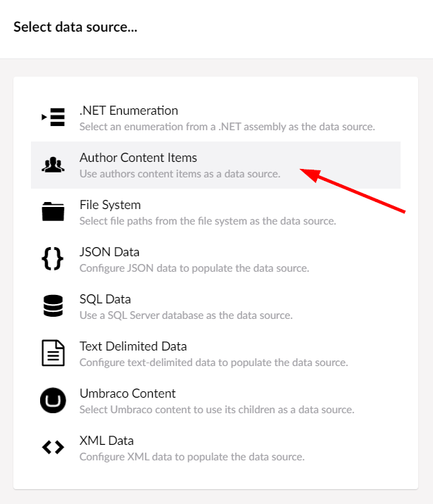Click the JSON Data curly braces icon

point(53,258)
